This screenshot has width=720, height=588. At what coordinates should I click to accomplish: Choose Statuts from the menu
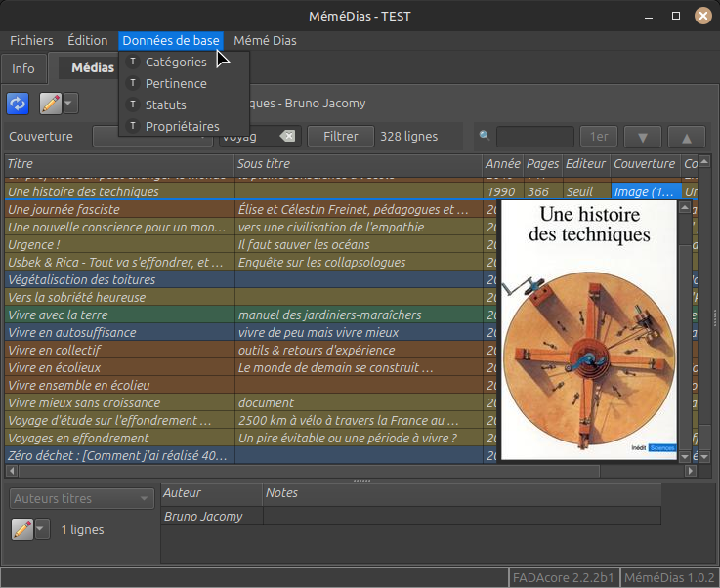click(184, 105)
